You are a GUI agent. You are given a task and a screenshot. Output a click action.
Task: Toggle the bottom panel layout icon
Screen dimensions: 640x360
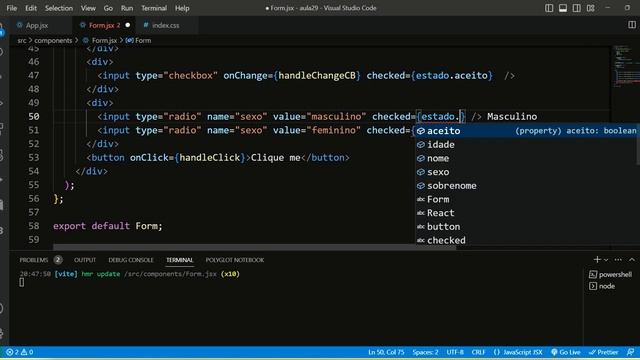(x=563, y=8)
